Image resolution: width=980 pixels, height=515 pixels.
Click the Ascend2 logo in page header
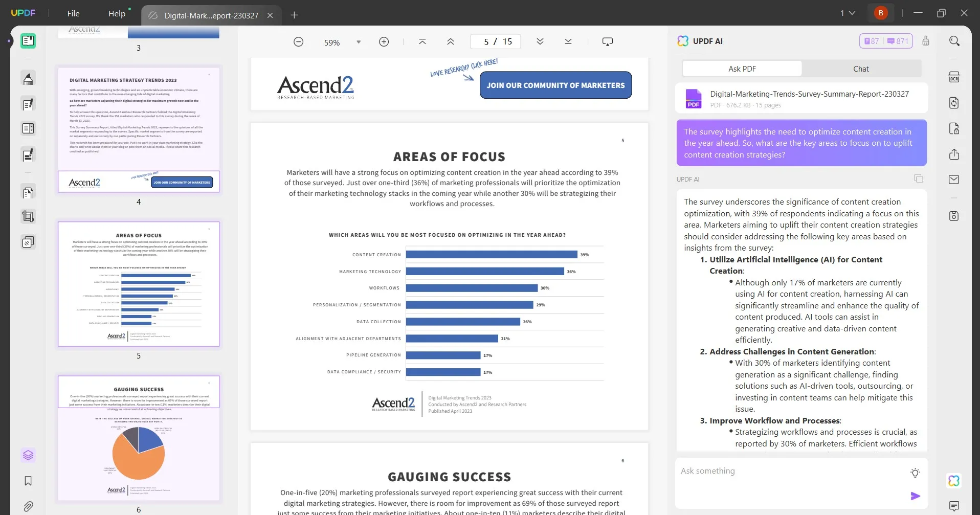point(316,87)
